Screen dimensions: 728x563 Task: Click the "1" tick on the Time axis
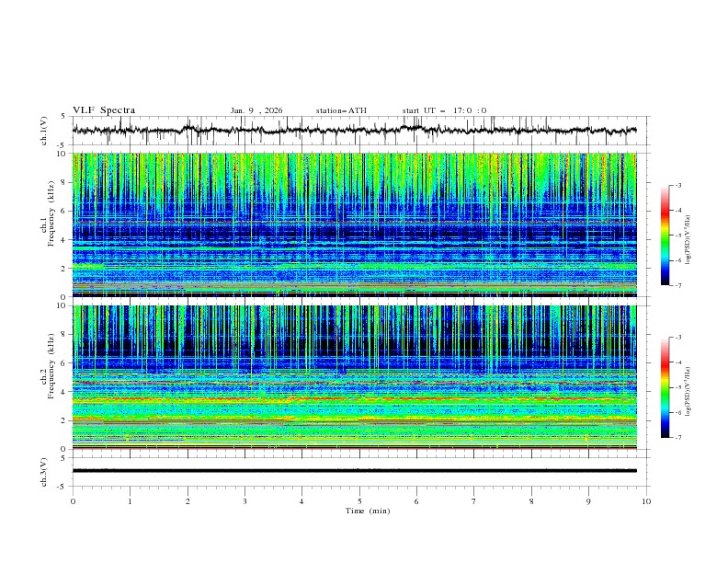[x=130, y=501]
